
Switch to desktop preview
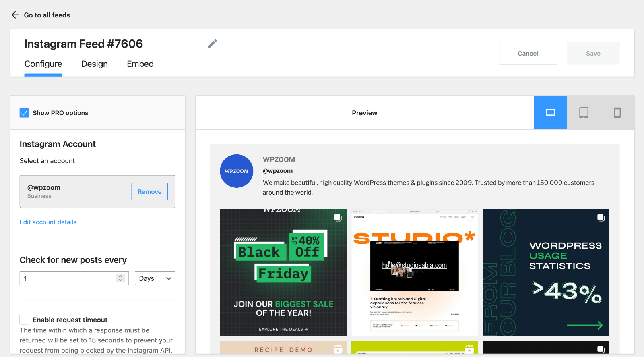tap(550, 113)
